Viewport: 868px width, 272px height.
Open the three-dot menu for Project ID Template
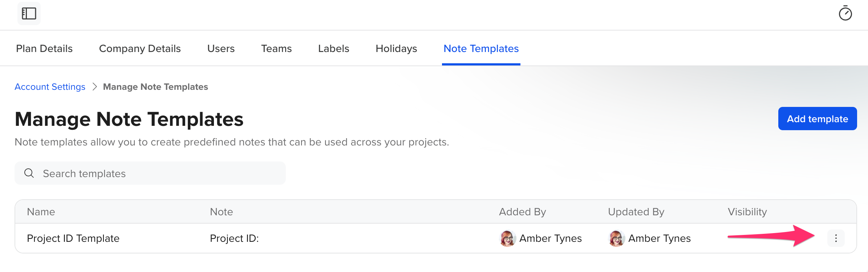836,238
